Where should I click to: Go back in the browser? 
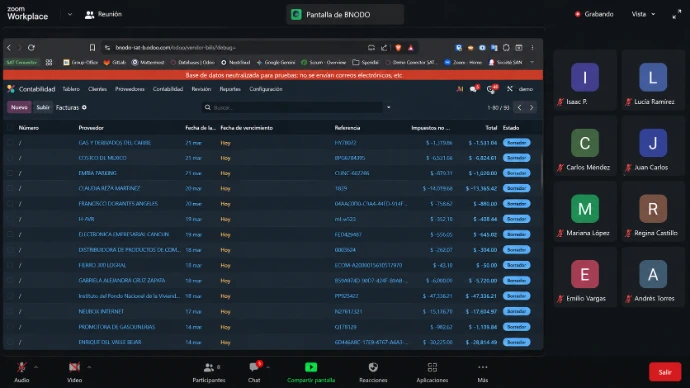(x=9, y=48)
